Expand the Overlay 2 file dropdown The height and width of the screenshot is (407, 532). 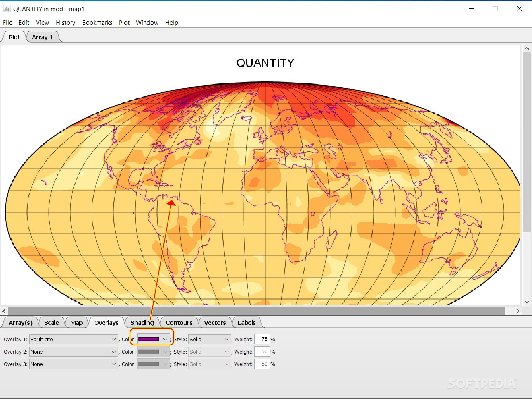pyautogui.click(x=73, y=352)
